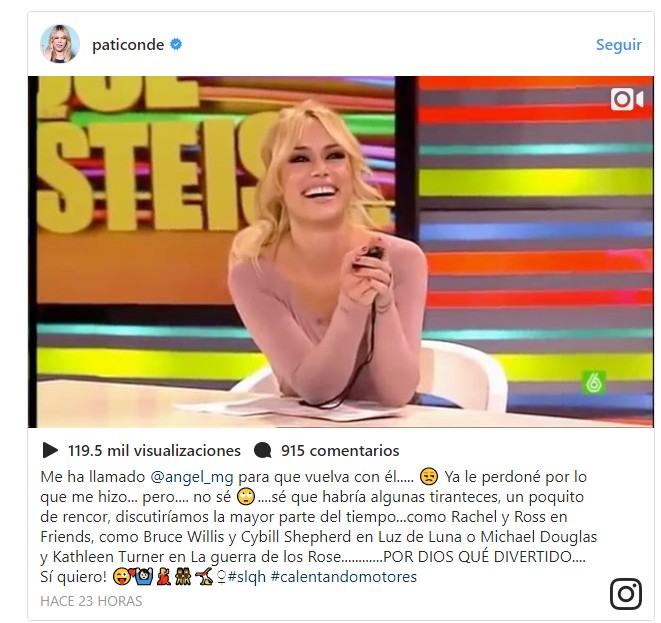Click the HACE 23 HORAS timestamp

click(91, 601)
